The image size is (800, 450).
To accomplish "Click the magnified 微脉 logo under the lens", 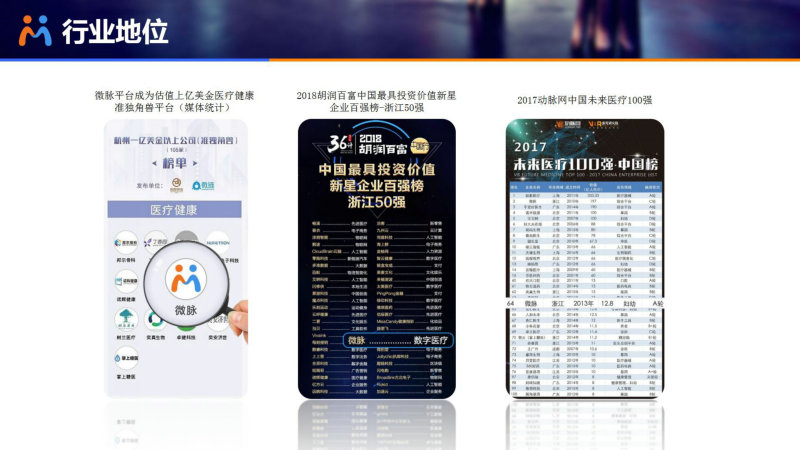I will (186, 279).
